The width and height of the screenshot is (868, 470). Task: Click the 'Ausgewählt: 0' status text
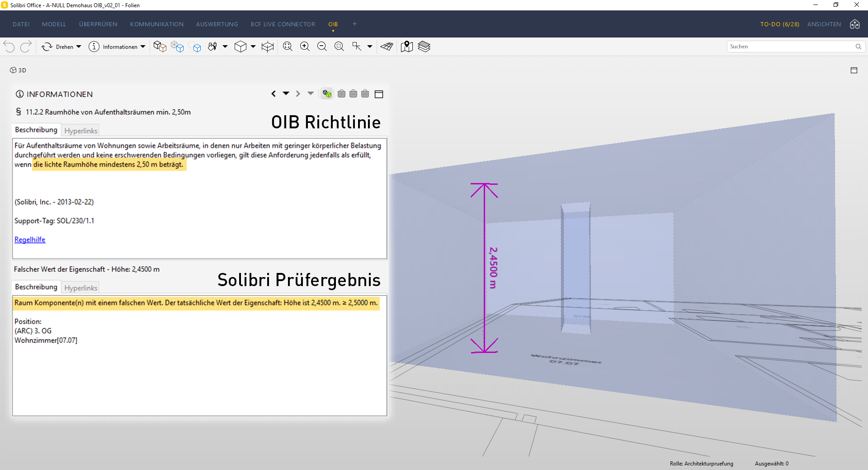coord(772,464)
